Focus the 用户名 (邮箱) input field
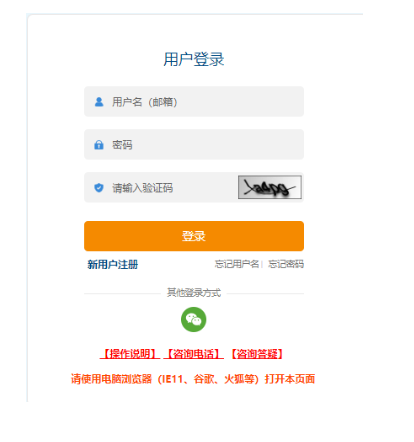The image size is (414, 442). [194, 102]
